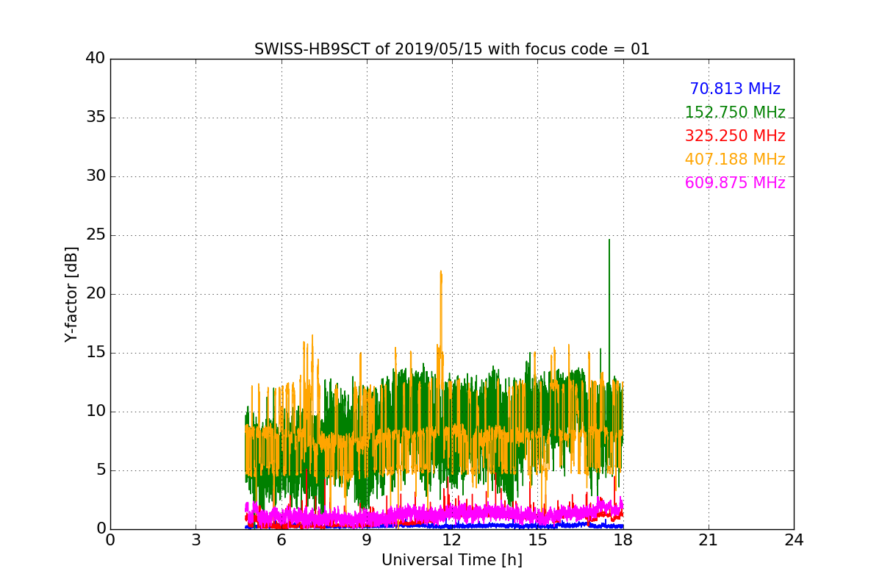Select the 407.188 MHz legend entry
The image size is (882, 588).
pos(735,159)
